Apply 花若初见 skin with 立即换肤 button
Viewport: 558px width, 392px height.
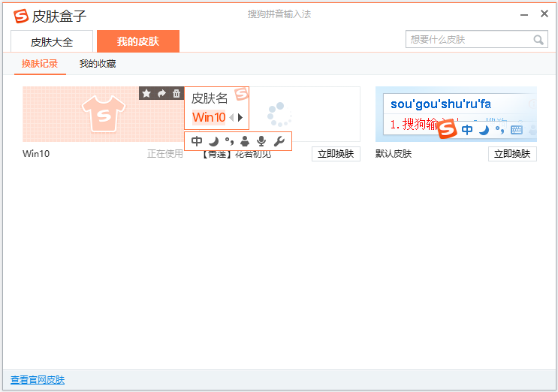coord(336,154)
